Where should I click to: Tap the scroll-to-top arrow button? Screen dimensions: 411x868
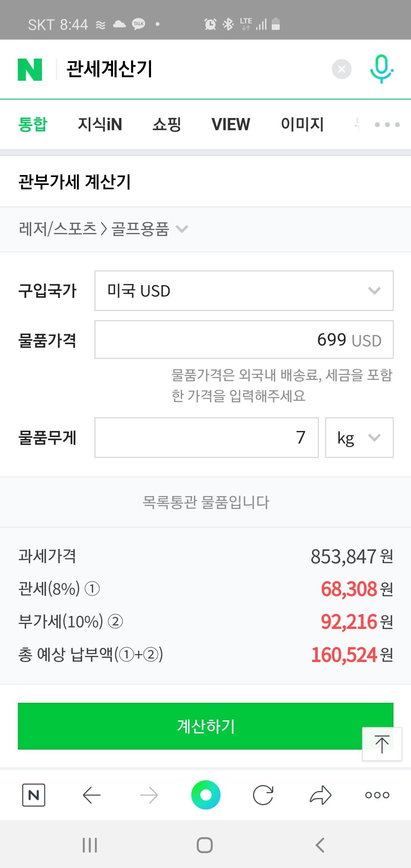[x=382, y=744]
